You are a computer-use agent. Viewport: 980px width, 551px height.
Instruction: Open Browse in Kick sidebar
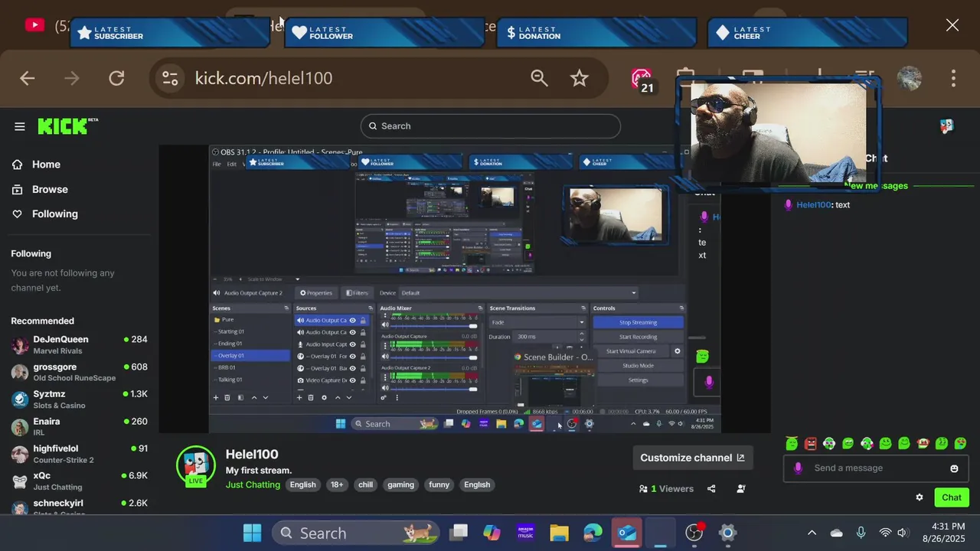point(50,189)
